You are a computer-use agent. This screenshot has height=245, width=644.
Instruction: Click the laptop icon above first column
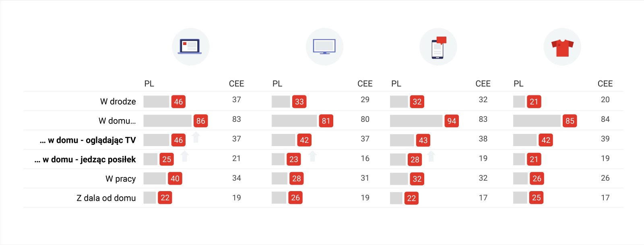click(x=190, y=47)
